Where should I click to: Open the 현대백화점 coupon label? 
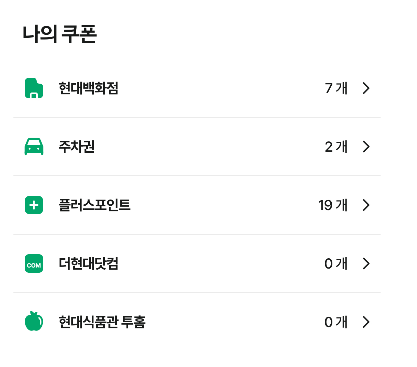click(x=88, y=88)
